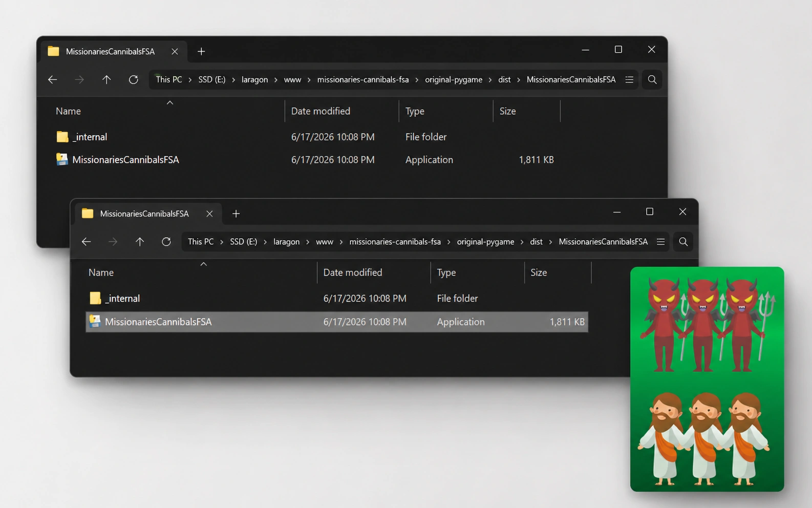Click www breadcrumb in front window
812x508 pixels.
(x=325, y=242)
